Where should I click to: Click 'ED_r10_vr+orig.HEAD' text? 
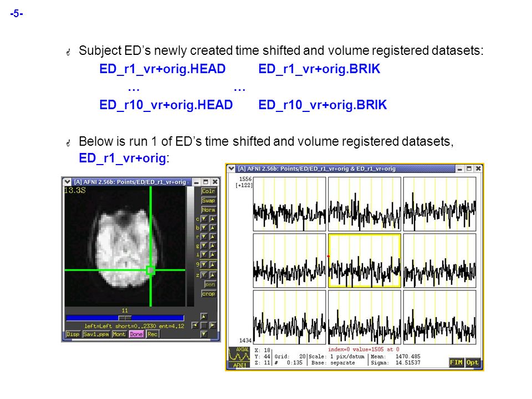tap(166, 105)
